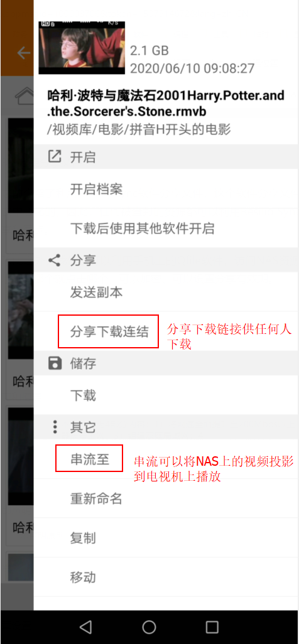299x644 pixels.
Task: Tap 分享下载连结 share link option
Action: (109, 331)
